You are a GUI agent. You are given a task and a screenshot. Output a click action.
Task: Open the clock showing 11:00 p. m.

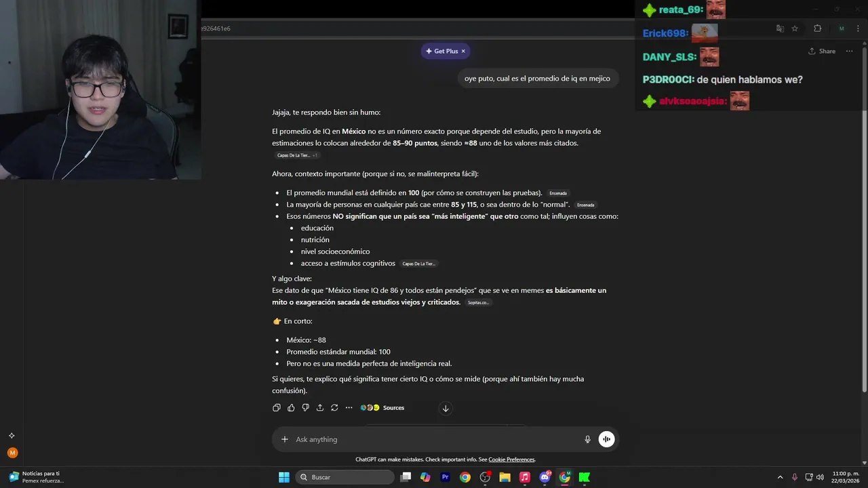845,477
